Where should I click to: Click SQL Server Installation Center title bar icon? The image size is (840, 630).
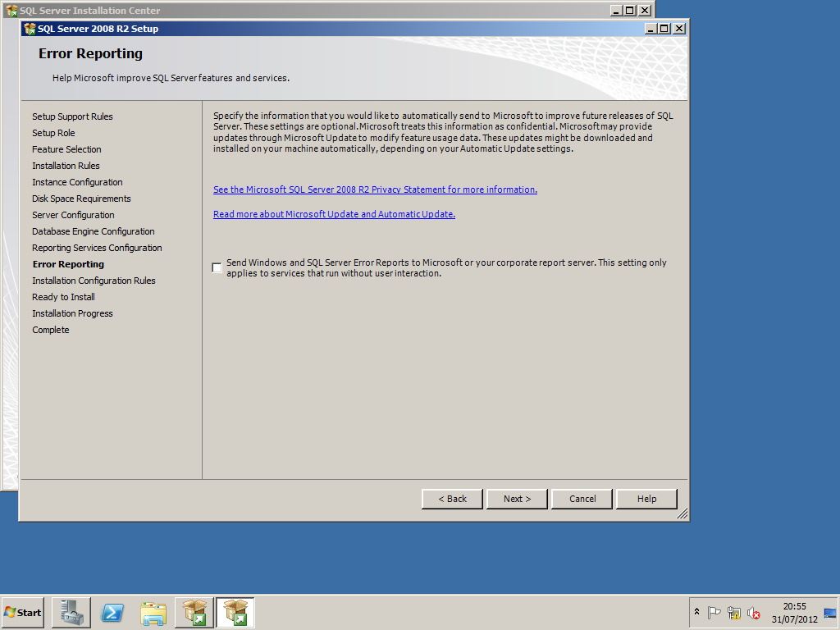11,10
